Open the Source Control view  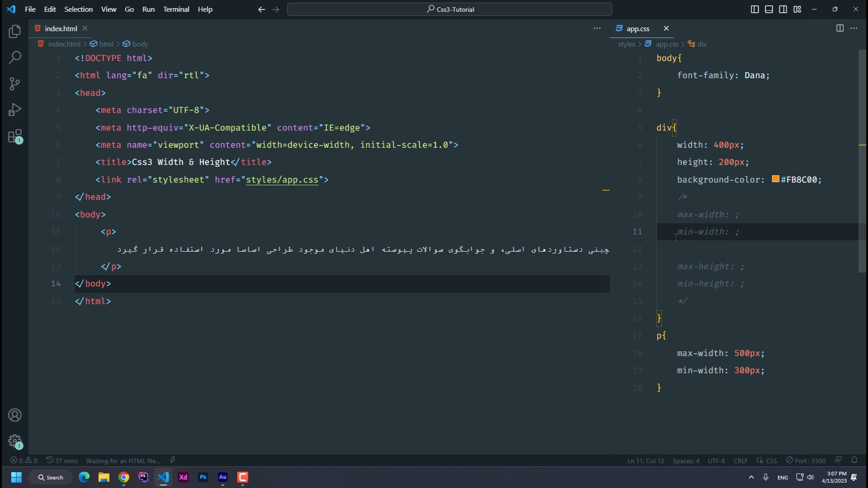coord(15,84)
